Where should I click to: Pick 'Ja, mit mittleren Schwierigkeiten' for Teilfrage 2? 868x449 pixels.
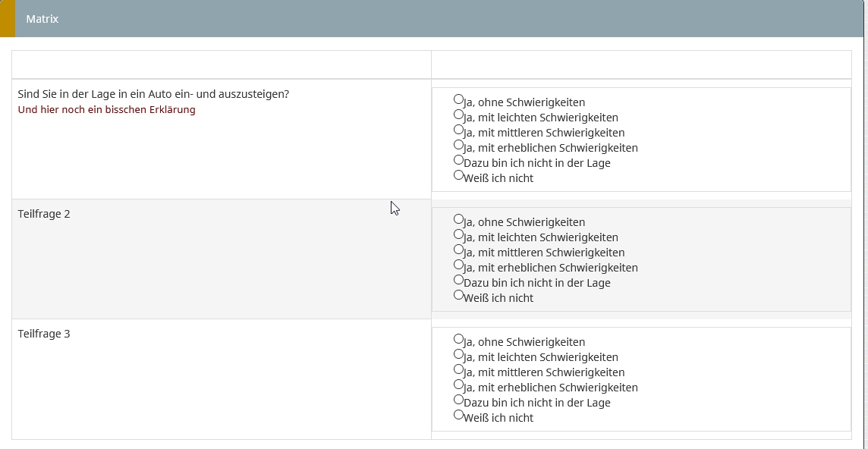point(458,250)
